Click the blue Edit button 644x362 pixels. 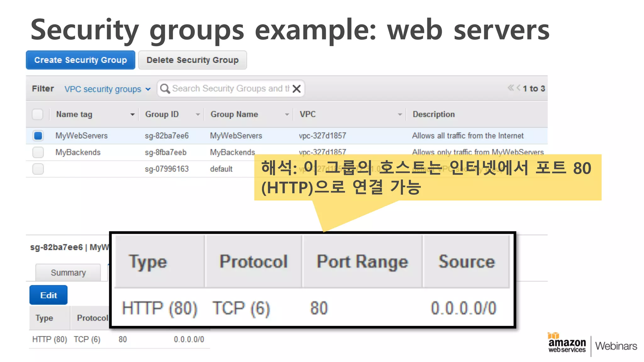[48, 295]
